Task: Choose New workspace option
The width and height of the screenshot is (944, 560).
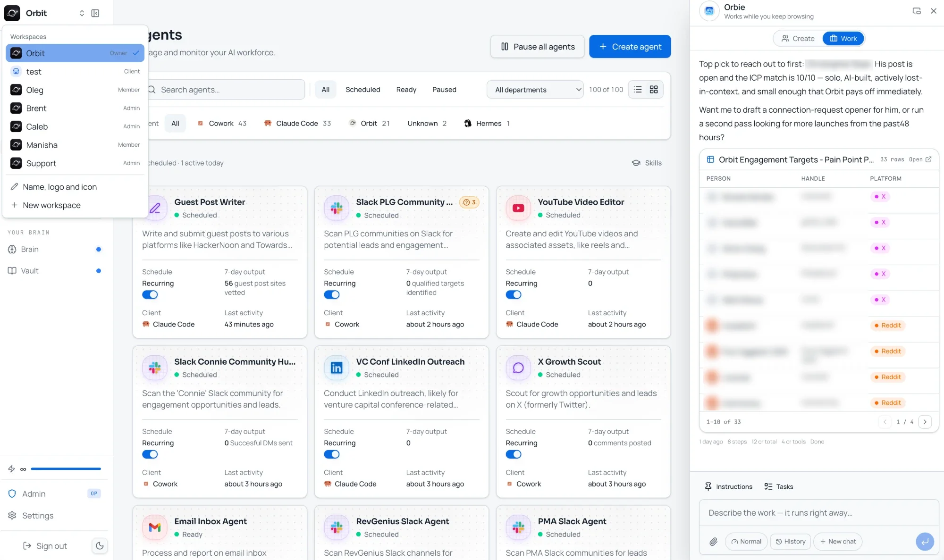Action: point(75,205)
